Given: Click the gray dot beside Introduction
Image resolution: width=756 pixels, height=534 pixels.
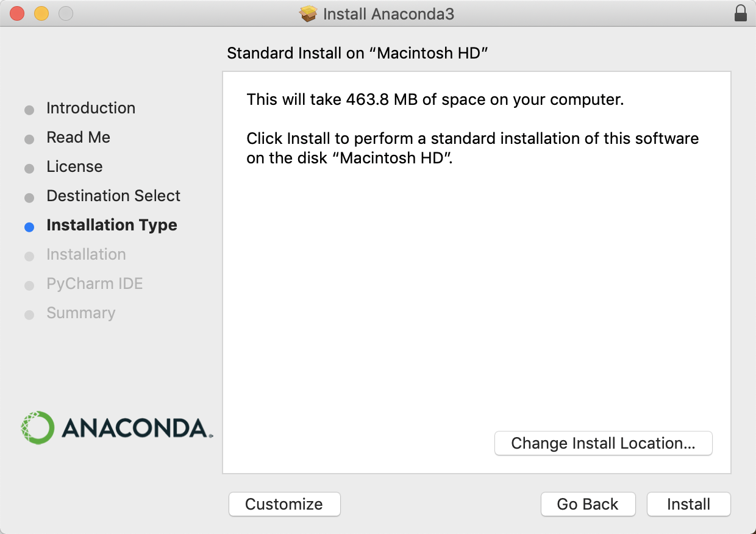Looking at the screenshot, I should [x=29, y=110].
